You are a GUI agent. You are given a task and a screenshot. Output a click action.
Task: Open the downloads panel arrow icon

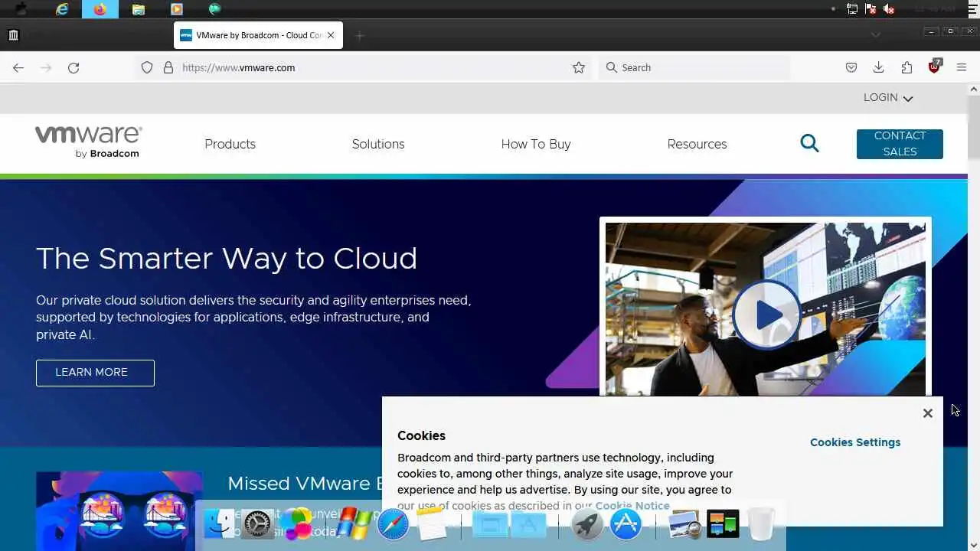pyautogui.click(x=879, y=67)
